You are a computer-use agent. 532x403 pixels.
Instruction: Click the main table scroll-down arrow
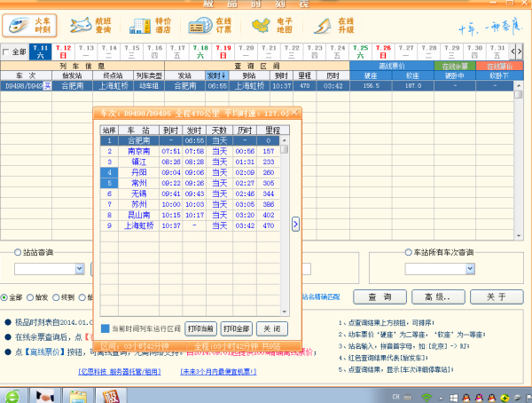[519, 235]
